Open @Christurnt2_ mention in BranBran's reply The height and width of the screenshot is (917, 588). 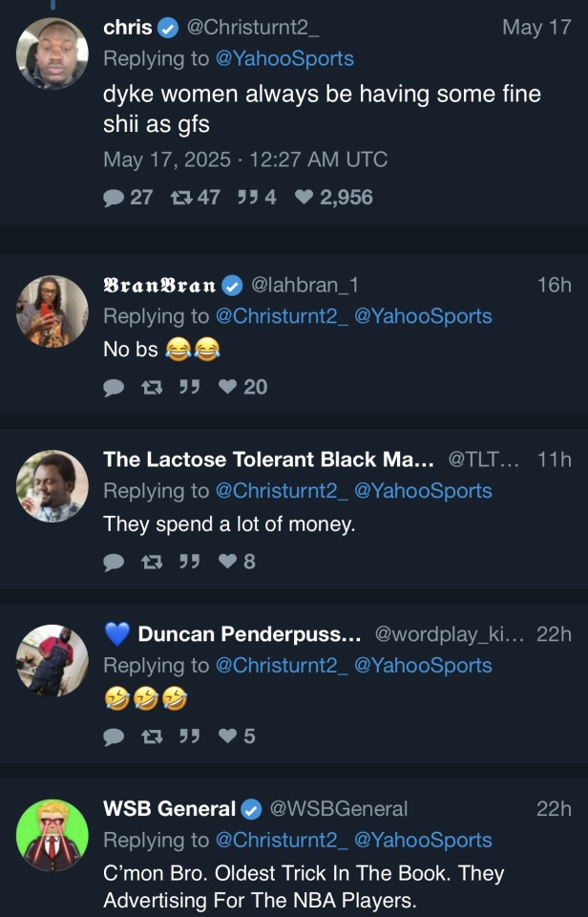[x=282, y=316]
